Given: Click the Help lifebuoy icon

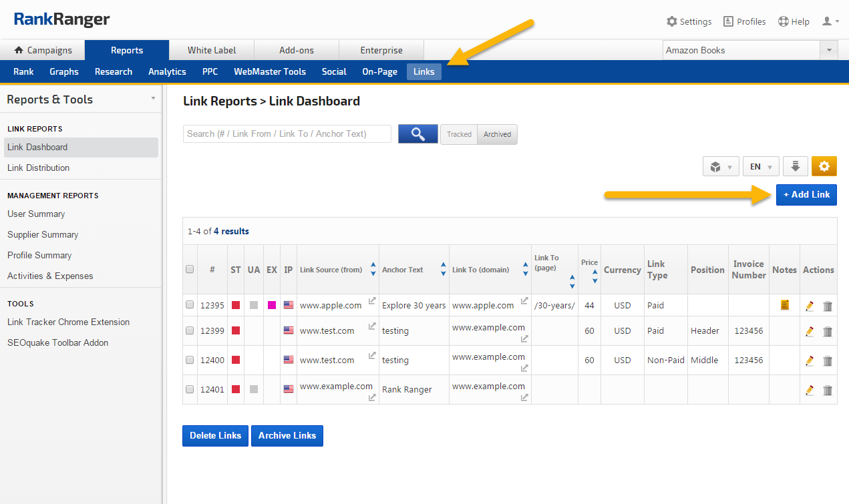Looking at the screenshot, I should (784, 21).
